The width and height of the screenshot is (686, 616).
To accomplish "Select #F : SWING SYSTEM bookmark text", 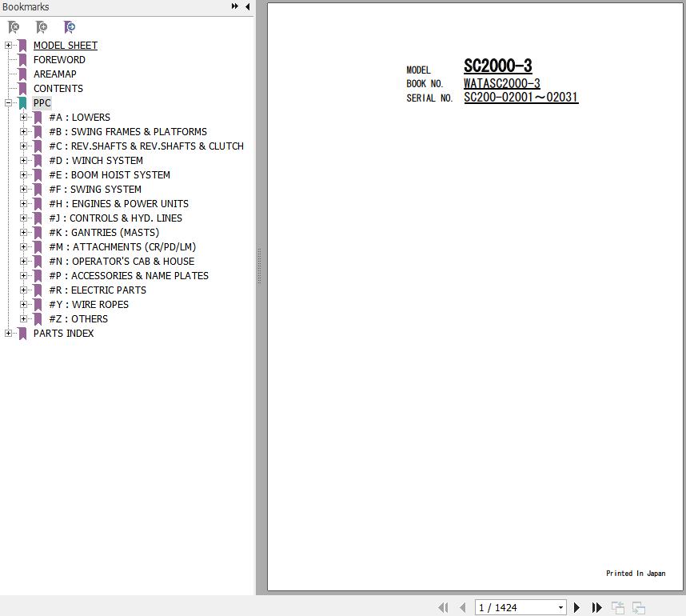I will [x=95, y=190].
